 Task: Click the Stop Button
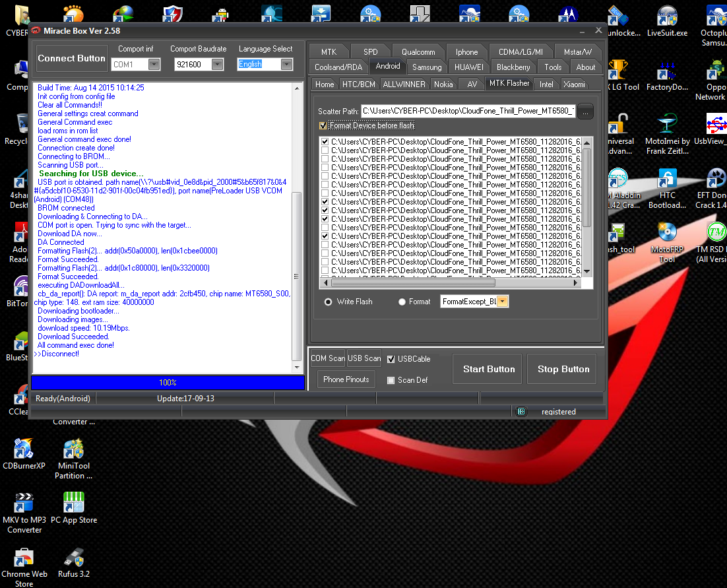(562, 369)
